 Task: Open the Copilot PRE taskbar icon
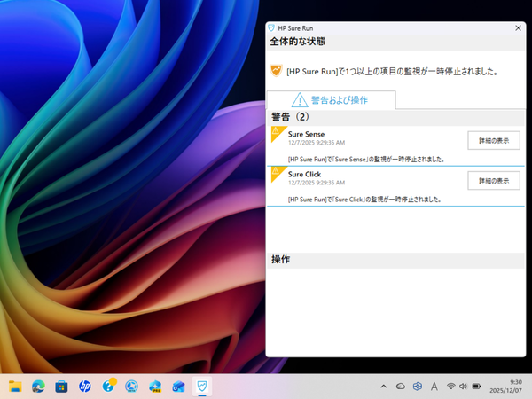click(155, 386)
